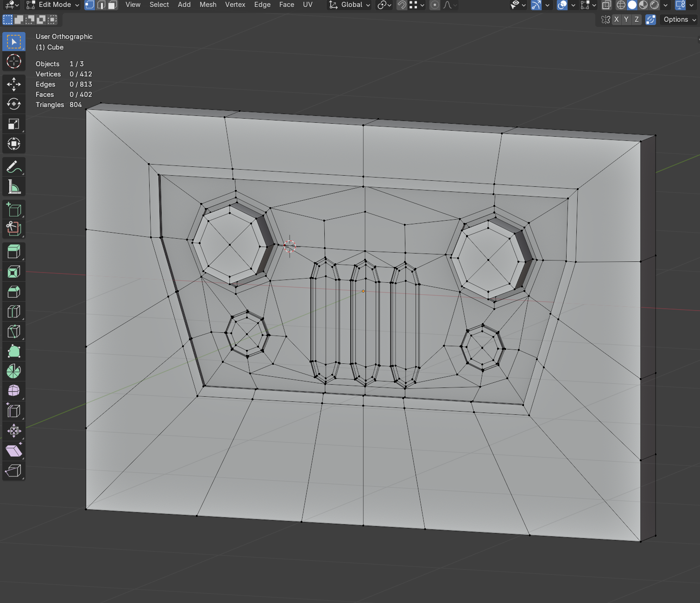Enable proportional editing
The width and height of the screenshot is (700, 603).
[435, 5]
